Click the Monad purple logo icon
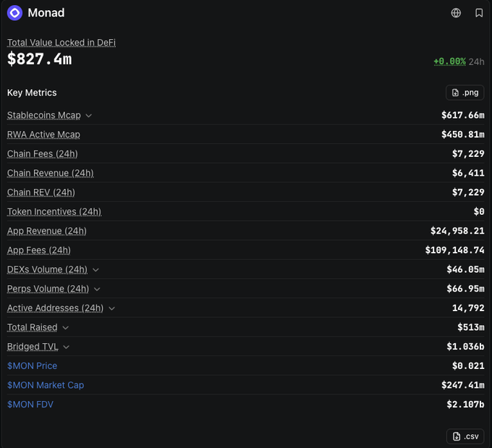The width and height of the screenshot is (492, 448). coord(14,13)
